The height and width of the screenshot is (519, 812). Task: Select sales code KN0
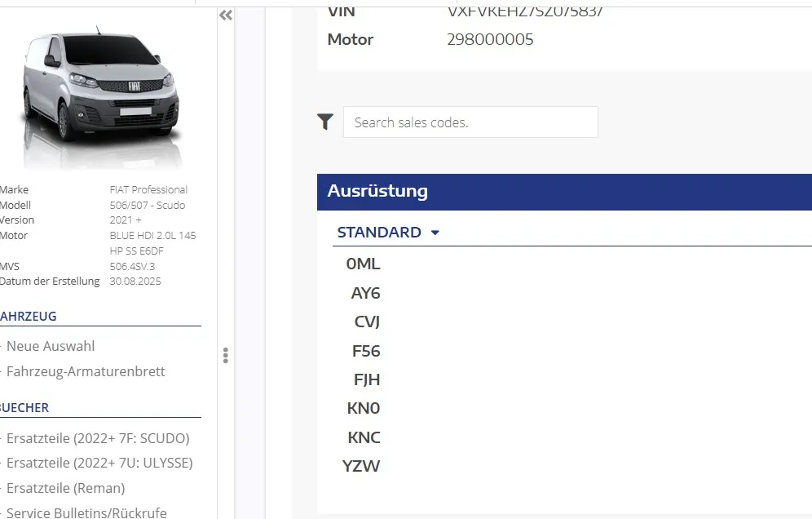click(364, 408)
